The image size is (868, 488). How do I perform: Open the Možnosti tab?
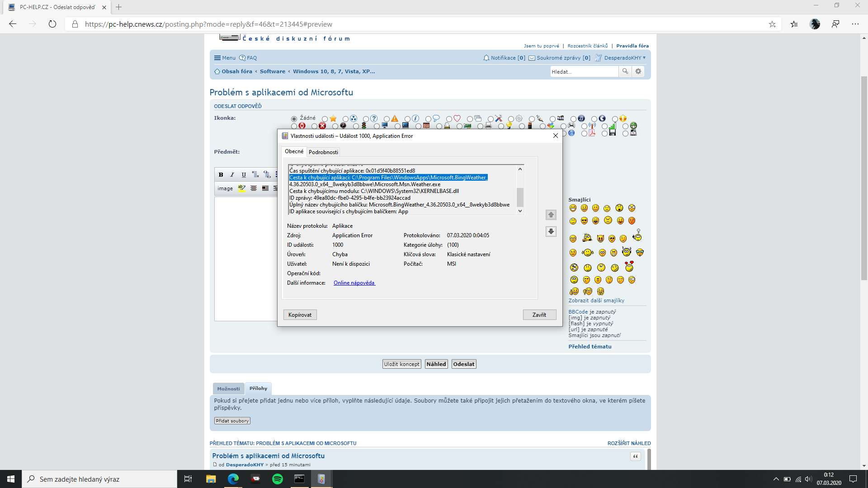coord(228,389)
